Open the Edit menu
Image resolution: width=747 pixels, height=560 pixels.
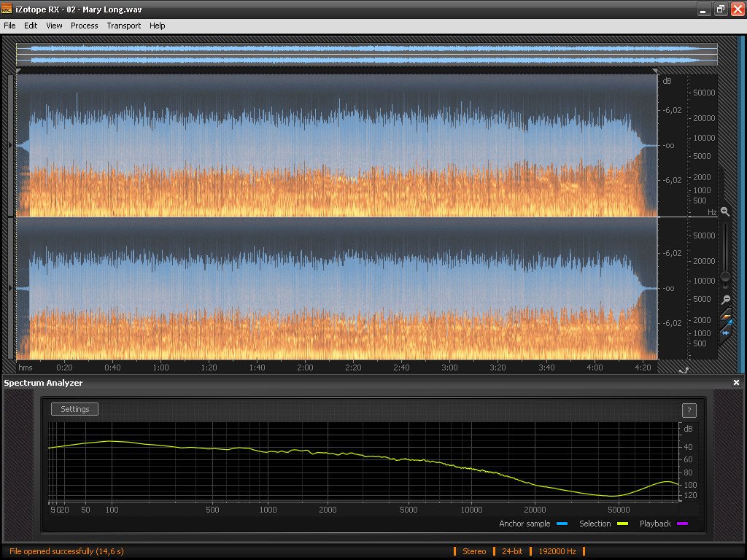tap(31, 26)
